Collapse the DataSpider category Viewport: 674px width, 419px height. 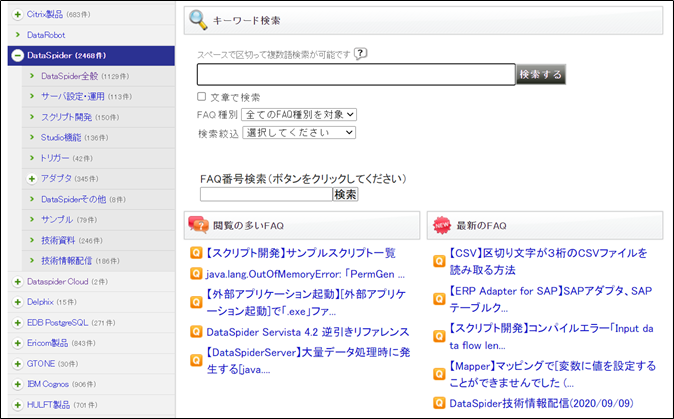[x=17, y=56]
